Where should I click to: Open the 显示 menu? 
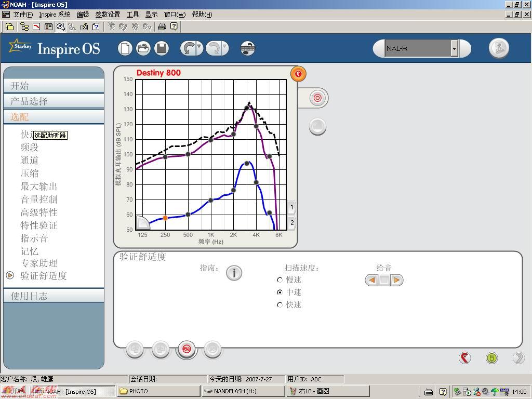151,14
